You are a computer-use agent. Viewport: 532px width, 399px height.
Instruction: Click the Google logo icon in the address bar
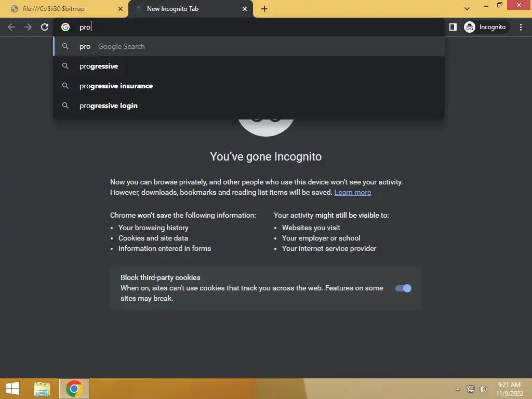(65, 27)
